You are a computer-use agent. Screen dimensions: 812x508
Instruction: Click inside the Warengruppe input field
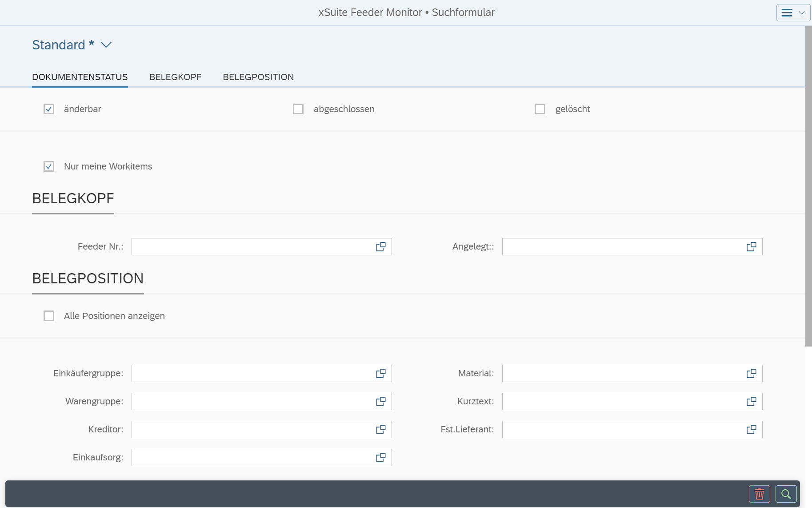(253, 401)
